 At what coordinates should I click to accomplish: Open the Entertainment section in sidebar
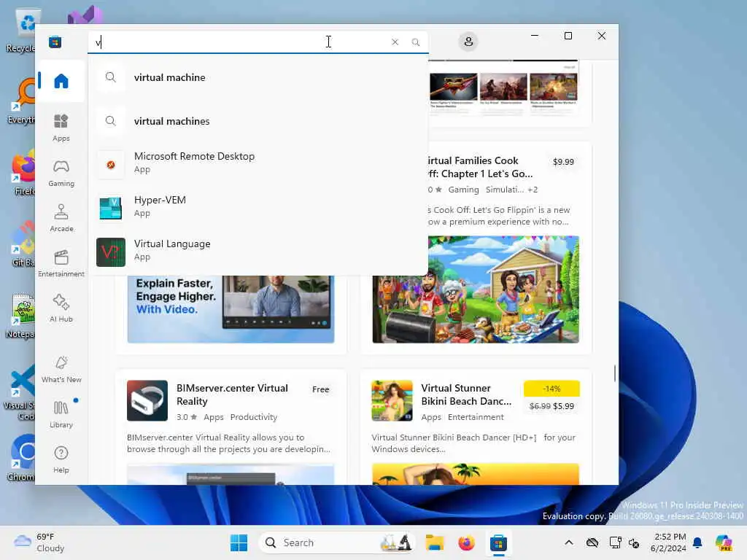click(61, 263)
